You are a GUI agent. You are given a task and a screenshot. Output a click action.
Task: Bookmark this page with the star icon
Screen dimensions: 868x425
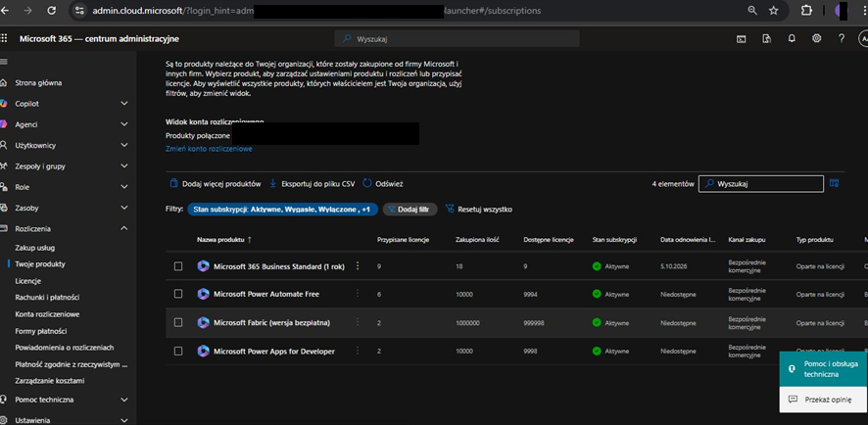point(773,11)
